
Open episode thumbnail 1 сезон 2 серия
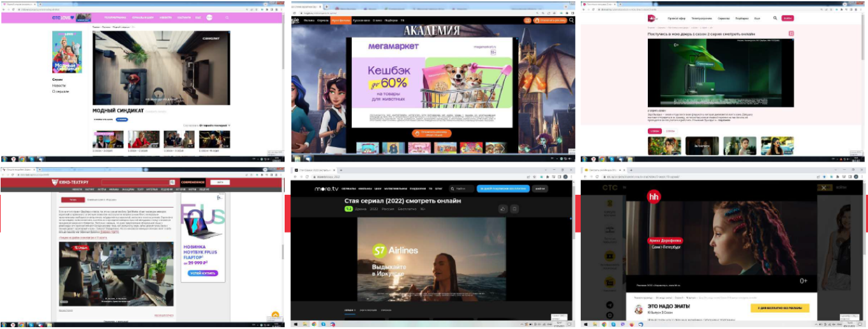142,139
